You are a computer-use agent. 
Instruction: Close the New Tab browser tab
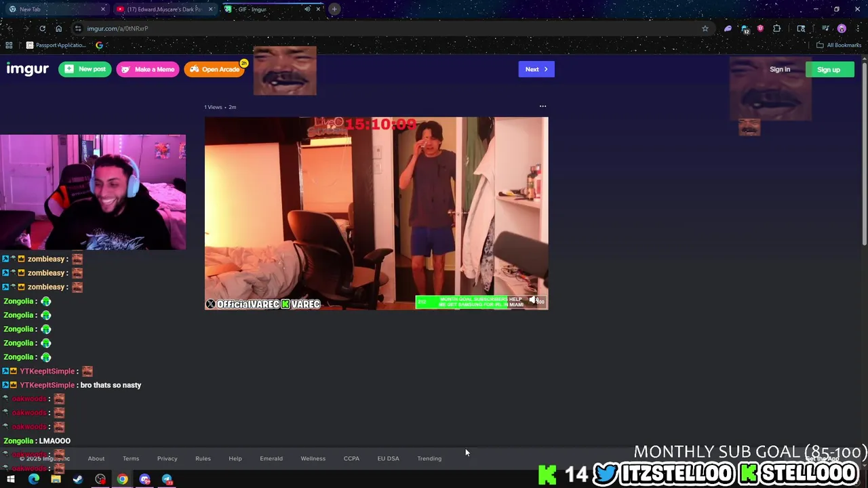(103, 9)
